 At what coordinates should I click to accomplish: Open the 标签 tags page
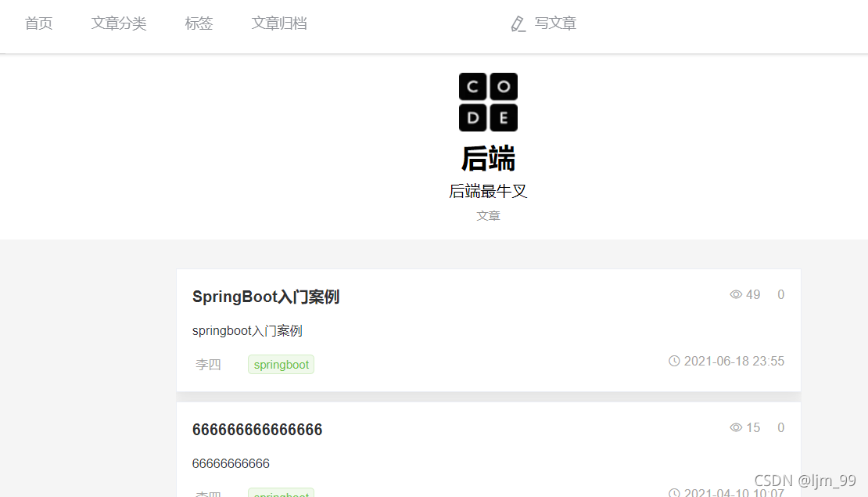(199, 23)
